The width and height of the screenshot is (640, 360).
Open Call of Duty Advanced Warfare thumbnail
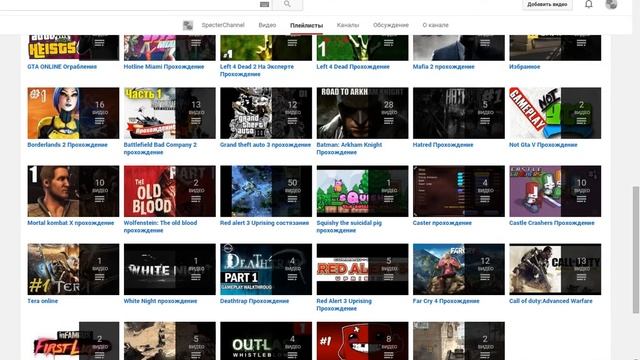point(555,269)
